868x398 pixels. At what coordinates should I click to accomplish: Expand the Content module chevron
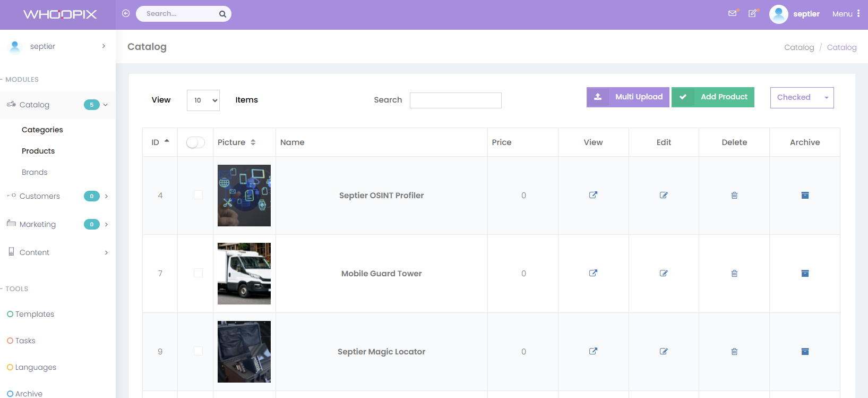(106, 252)
